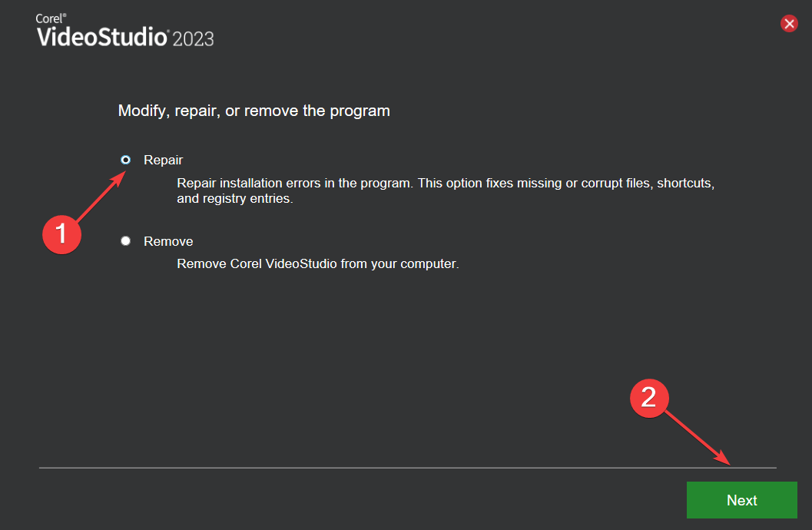Click the red numbered circle 1
This screenshot has width=812, height=530.
62,233
